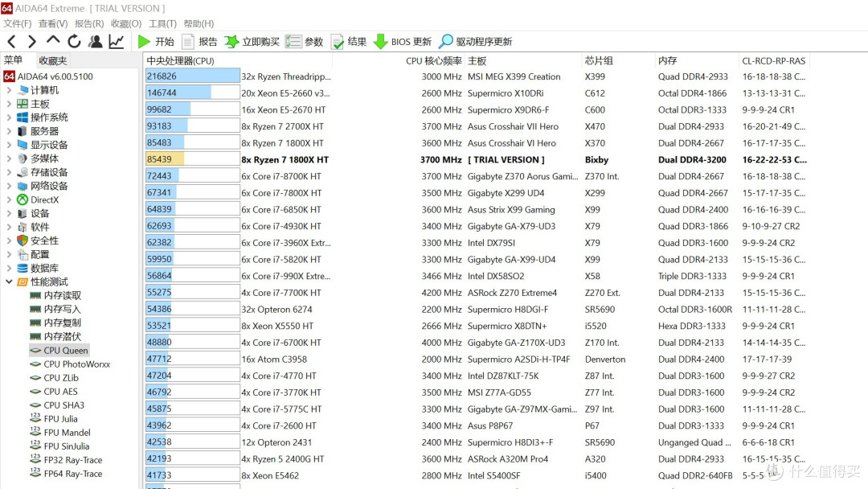Open the 收藏(O) menu

point(126,23)
